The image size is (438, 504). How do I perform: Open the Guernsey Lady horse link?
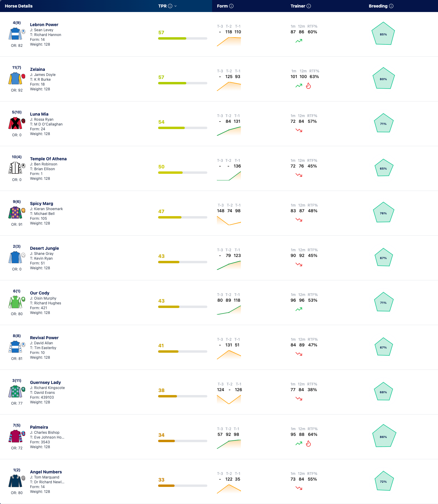click(45, 382)
